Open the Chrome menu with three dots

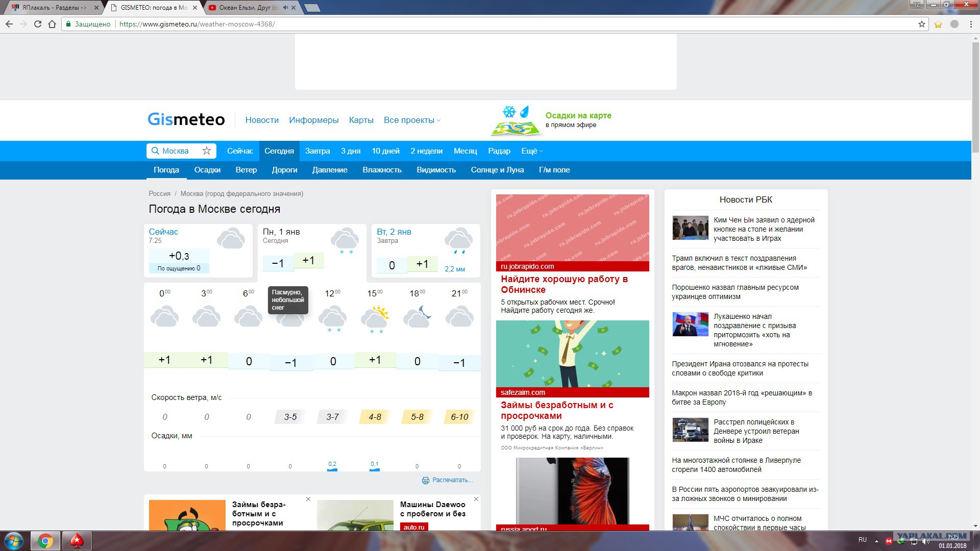tap(971, 24)
